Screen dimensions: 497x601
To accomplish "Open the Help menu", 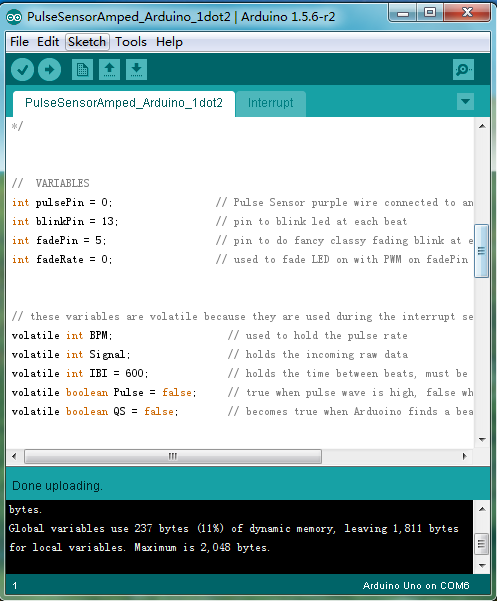I will [x=169, y=41].
